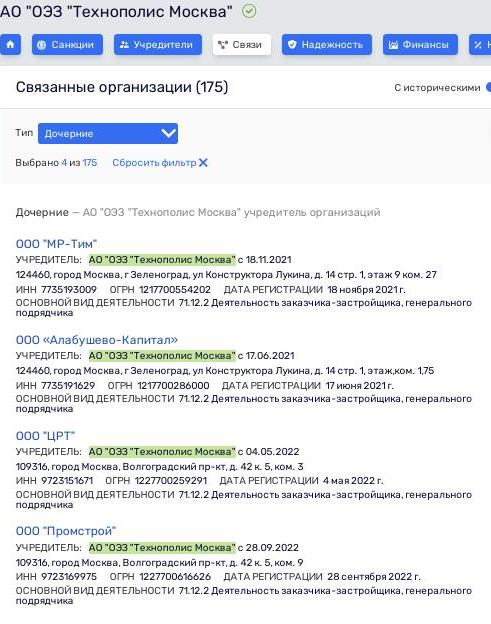The image size is (491, 624).
Task: Switch to the Связи tab
Action: click(x=242, y=45)
